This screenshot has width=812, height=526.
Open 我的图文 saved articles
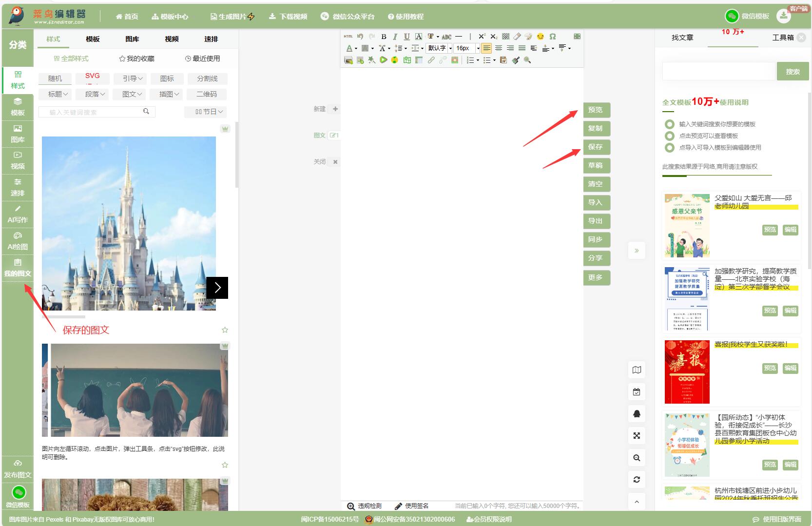coord(18,268)
